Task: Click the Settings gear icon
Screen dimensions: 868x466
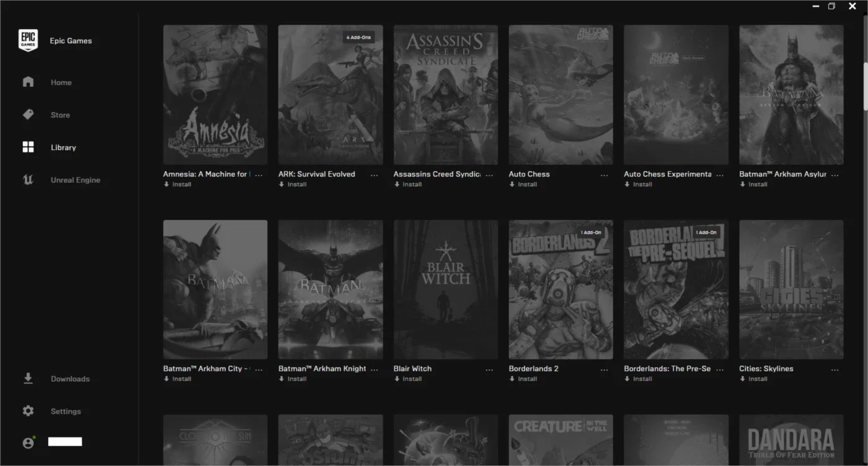Action: 28,411
